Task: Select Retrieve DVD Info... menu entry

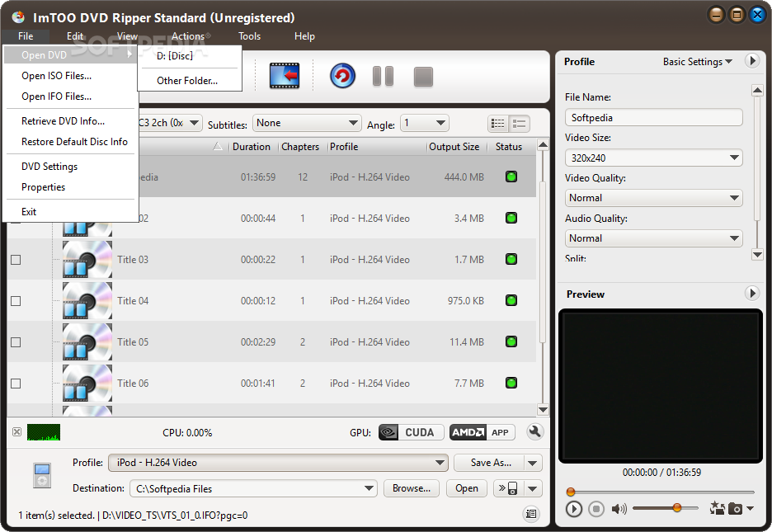Action: (x=70, y=121)
